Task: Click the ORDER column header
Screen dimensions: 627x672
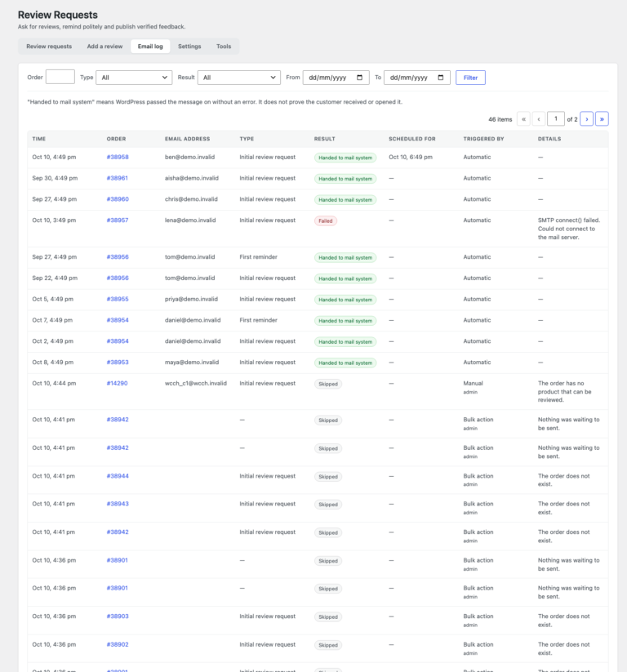Action: [116, 139]
